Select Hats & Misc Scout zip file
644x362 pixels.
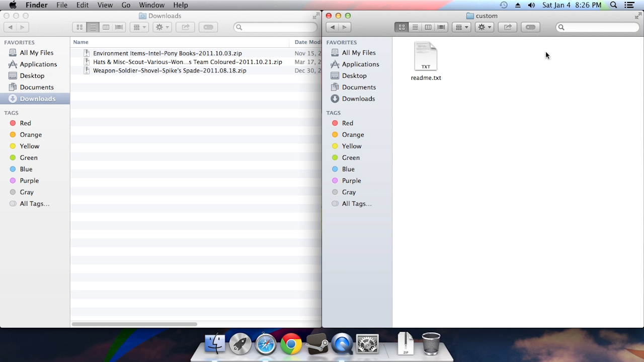187,62
